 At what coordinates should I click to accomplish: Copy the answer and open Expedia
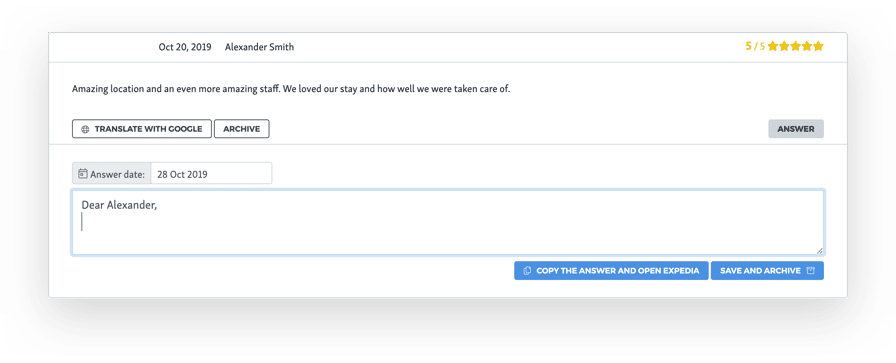point(611,271)
